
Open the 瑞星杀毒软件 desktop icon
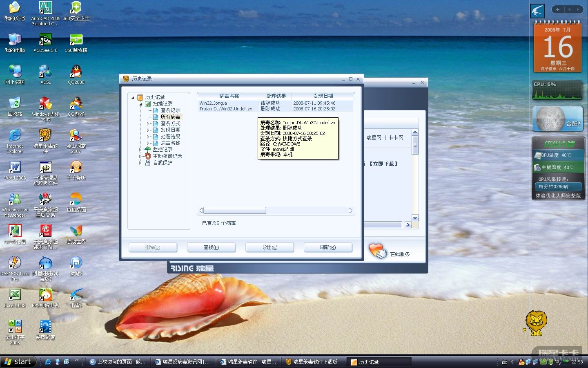(45, 136)
